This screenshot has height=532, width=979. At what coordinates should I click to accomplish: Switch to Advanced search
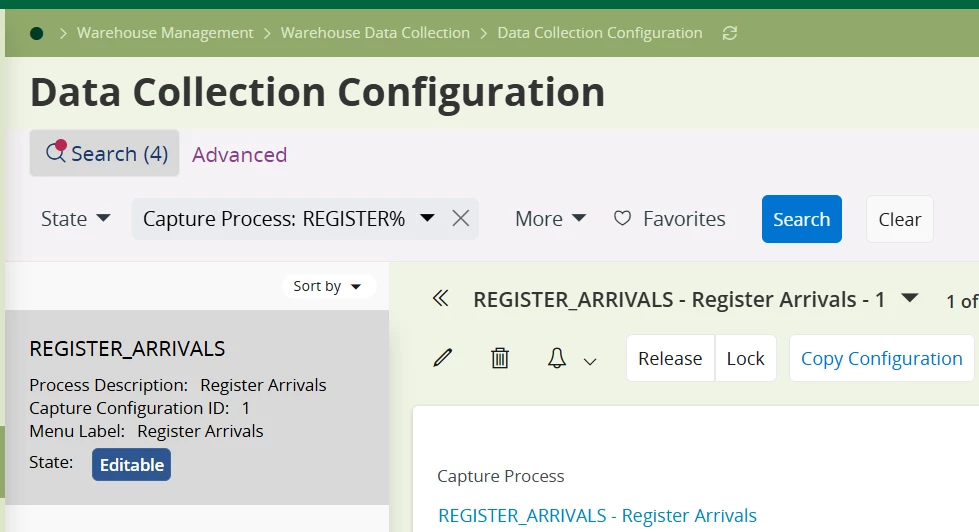point(239,155)
